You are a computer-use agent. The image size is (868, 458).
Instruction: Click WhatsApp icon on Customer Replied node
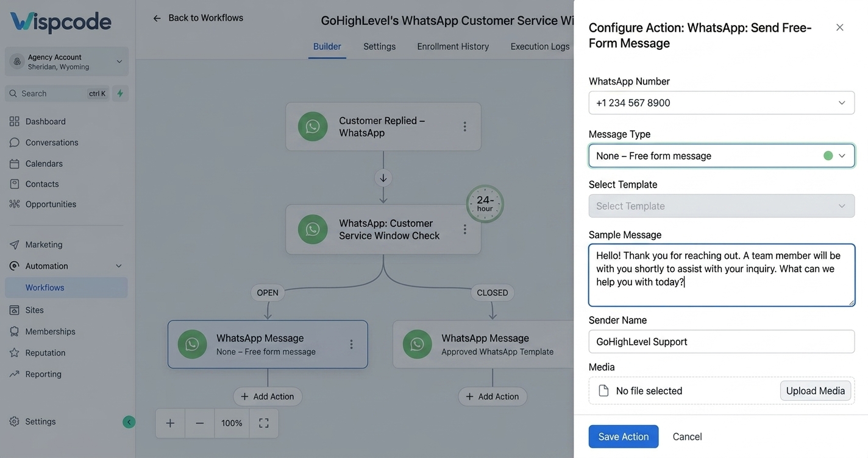(x=313, y=126)
